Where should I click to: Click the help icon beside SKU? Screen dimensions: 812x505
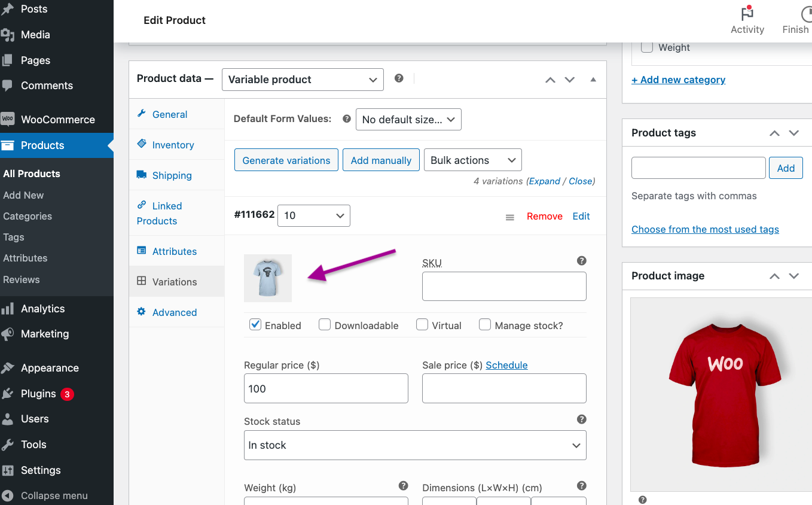coord(581,261)
